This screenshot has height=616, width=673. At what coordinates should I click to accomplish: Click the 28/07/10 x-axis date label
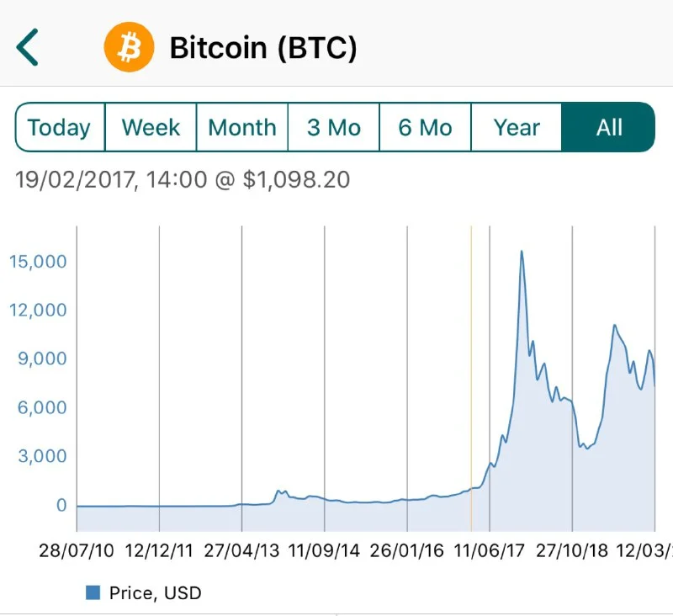pos(77,551)
